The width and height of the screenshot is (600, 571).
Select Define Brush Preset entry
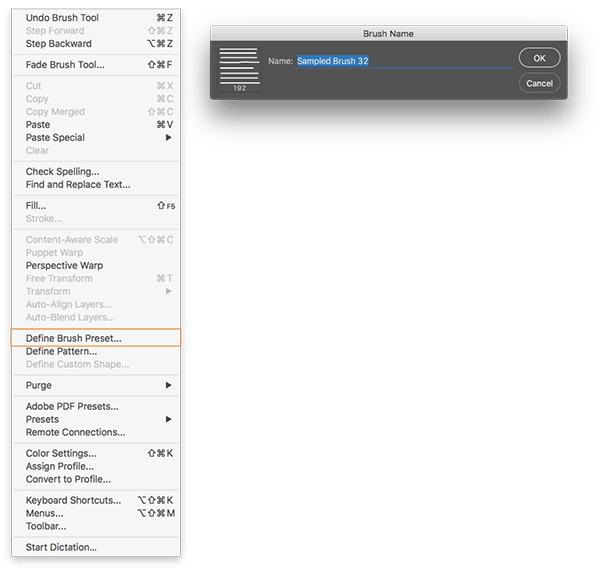point(96,338)
